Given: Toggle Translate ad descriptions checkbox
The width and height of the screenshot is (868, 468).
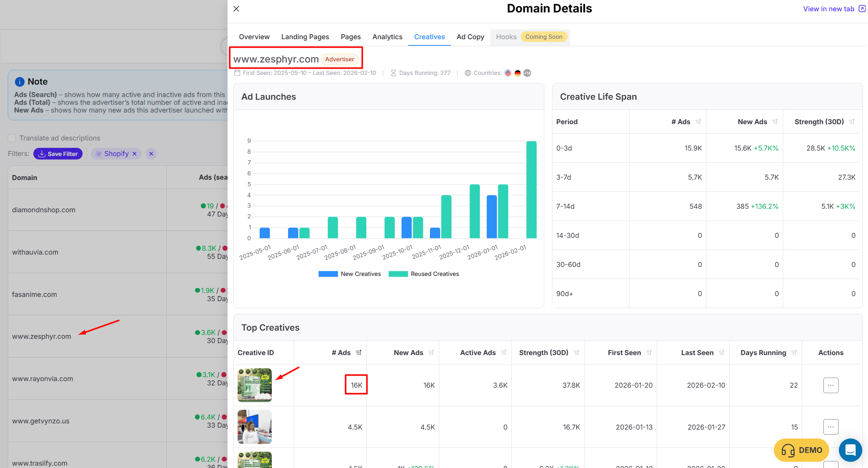Looking at the screenshot, I should point(12,138).
